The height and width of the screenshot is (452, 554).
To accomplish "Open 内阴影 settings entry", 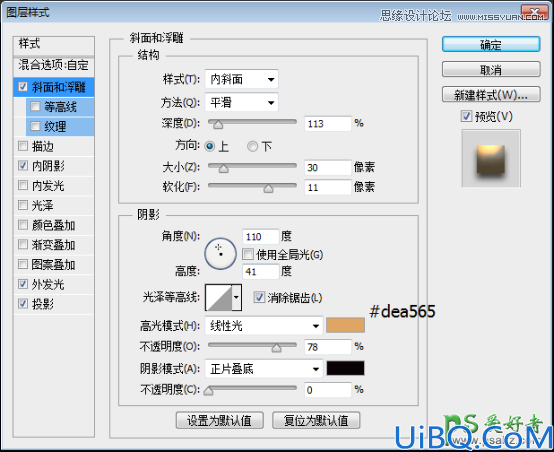I will coord(48,166).
